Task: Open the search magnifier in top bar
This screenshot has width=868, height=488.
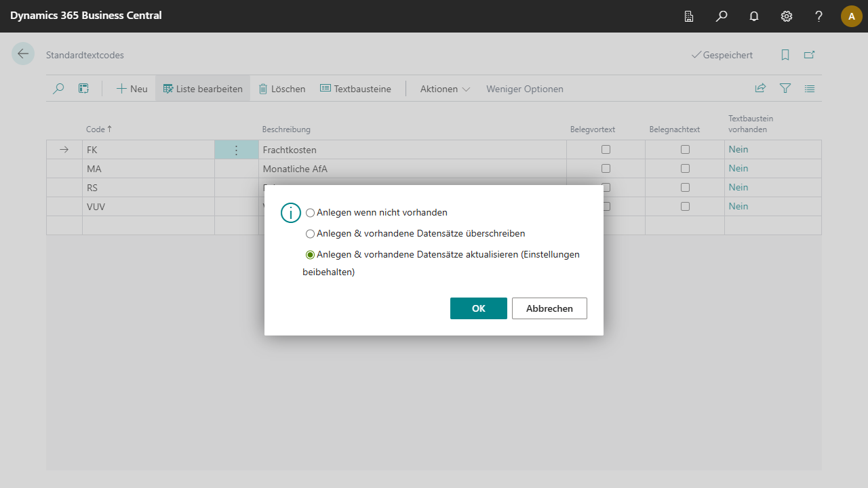Action: 722,16
